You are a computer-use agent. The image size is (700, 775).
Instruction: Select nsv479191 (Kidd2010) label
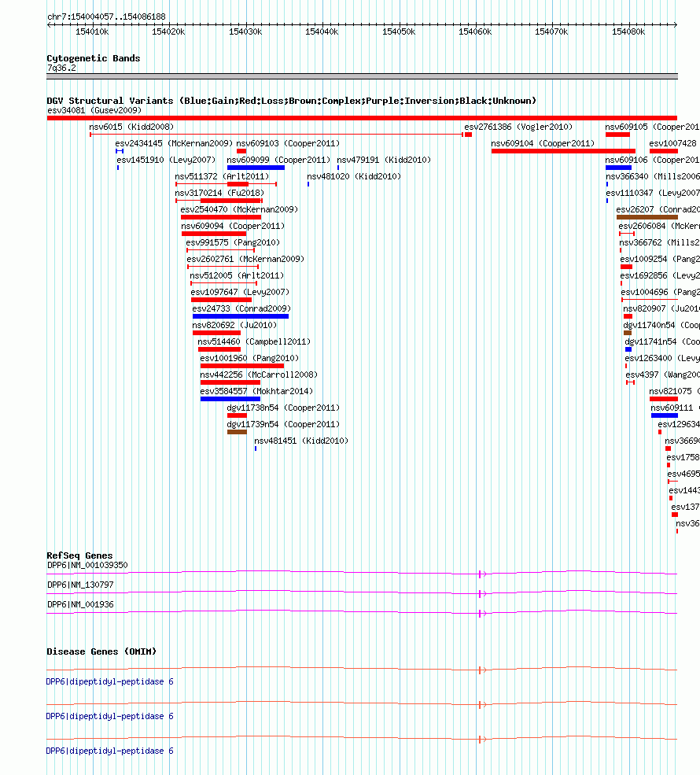click(x=384, y=161)
